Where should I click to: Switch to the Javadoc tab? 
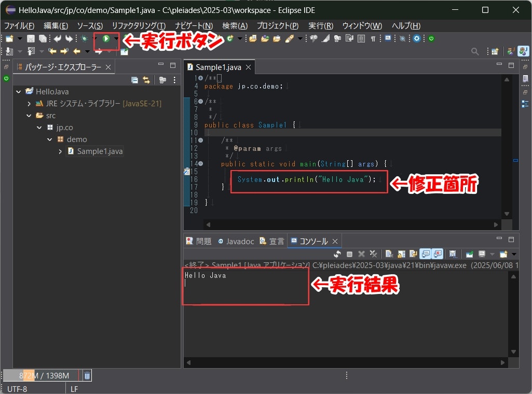[x=236, y=241]
